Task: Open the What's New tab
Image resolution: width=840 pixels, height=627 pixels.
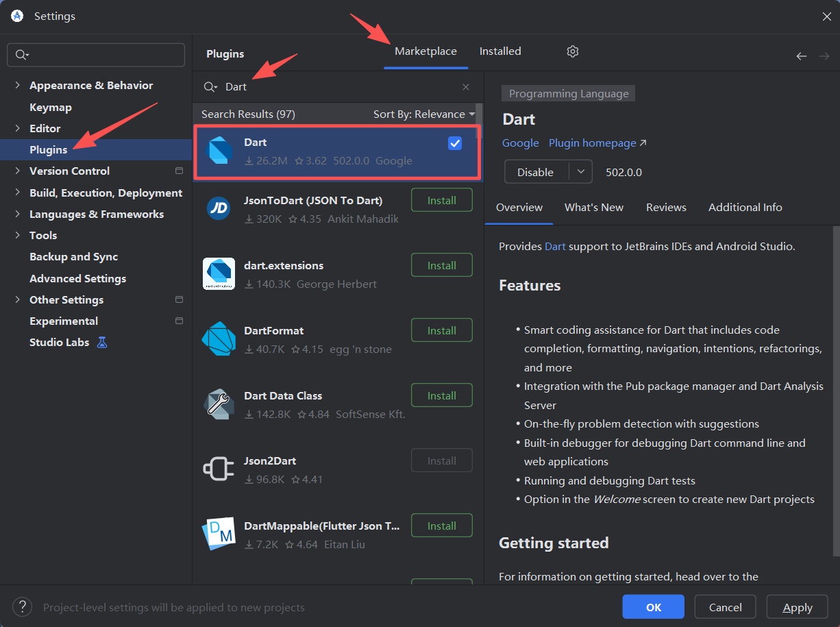Action: 594,208
